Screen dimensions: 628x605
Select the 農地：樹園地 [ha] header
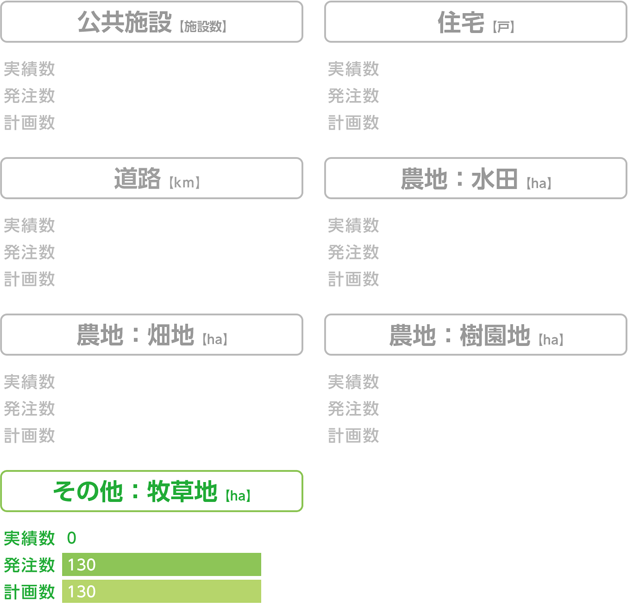point(475,335)
